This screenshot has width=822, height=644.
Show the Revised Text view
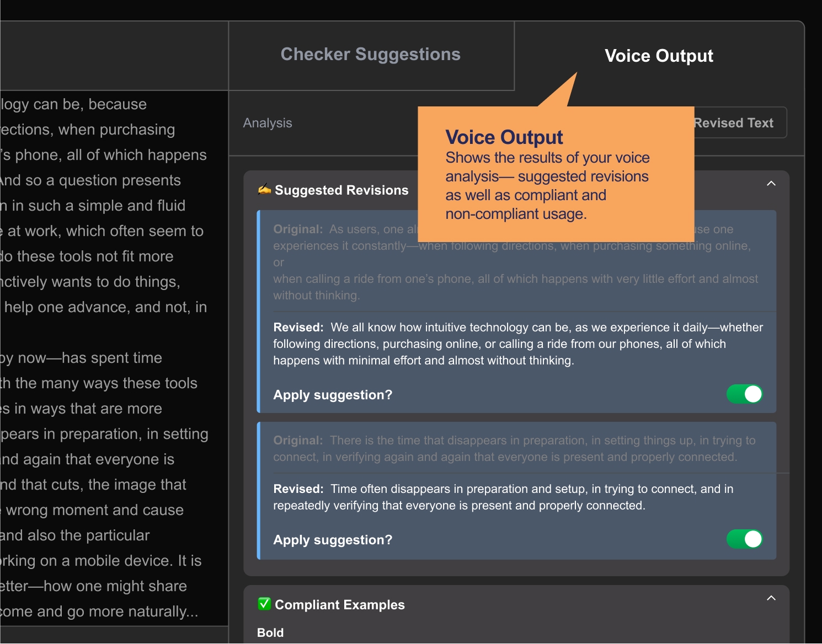734,123
